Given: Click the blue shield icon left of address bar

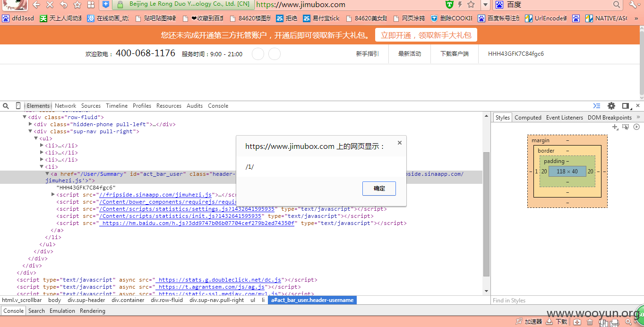Looking at the screenshot, I should (106, 5).
